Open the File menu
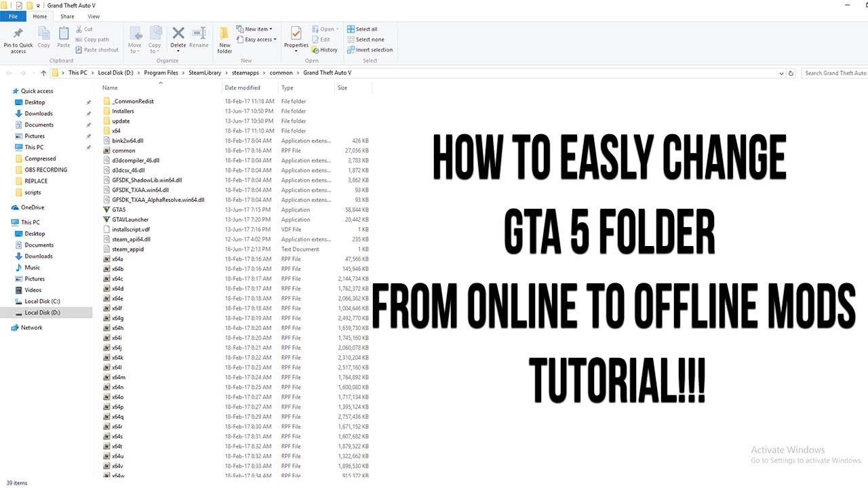 point(13,16)
